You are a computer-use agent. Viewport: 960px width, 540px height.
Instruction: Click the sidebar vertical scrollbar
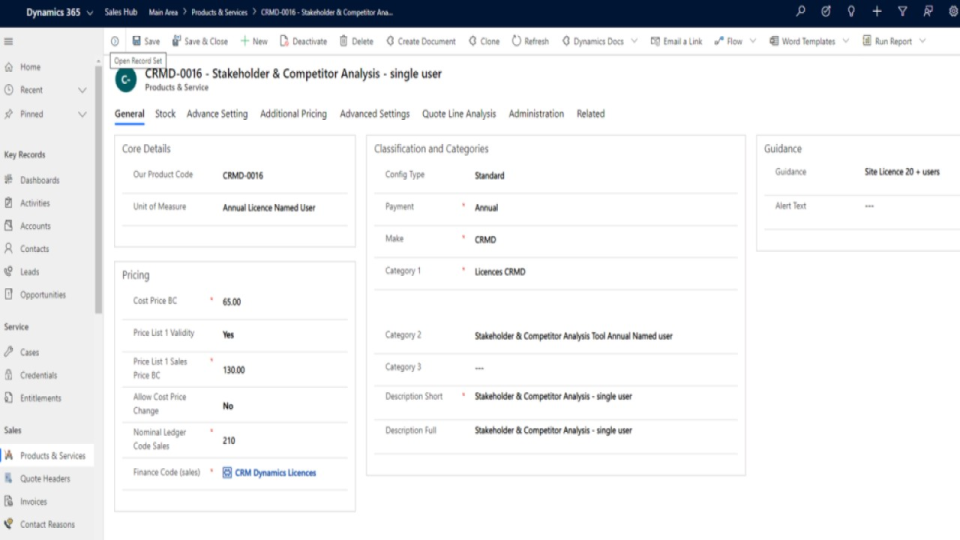coord(99,190)
